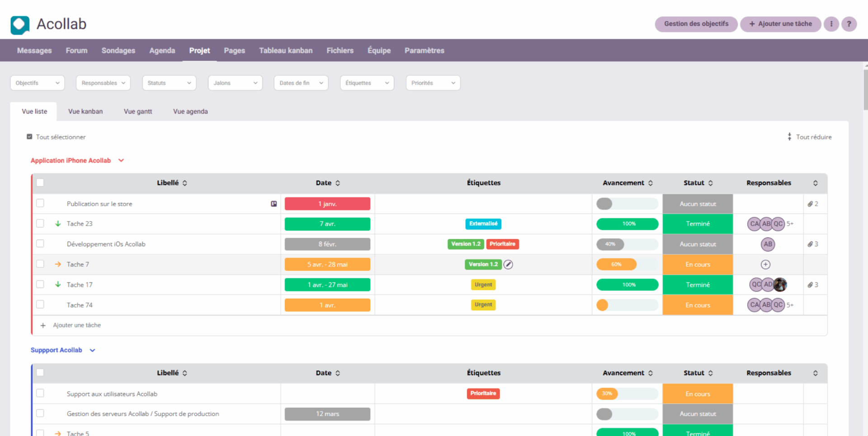Click the three-dot options icon near top right
868x436 pixels.
pyautogui.click(x=831, y=24)
